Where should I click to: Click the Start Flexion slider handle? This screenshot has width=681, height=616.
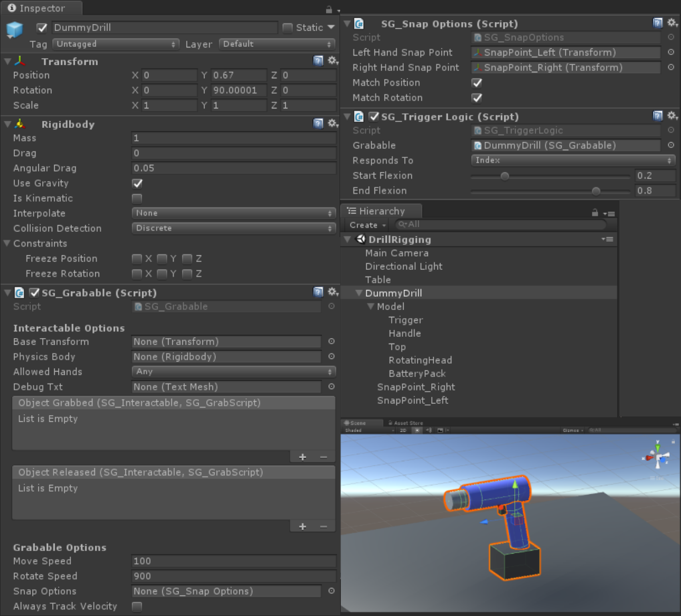coord(505,176)
